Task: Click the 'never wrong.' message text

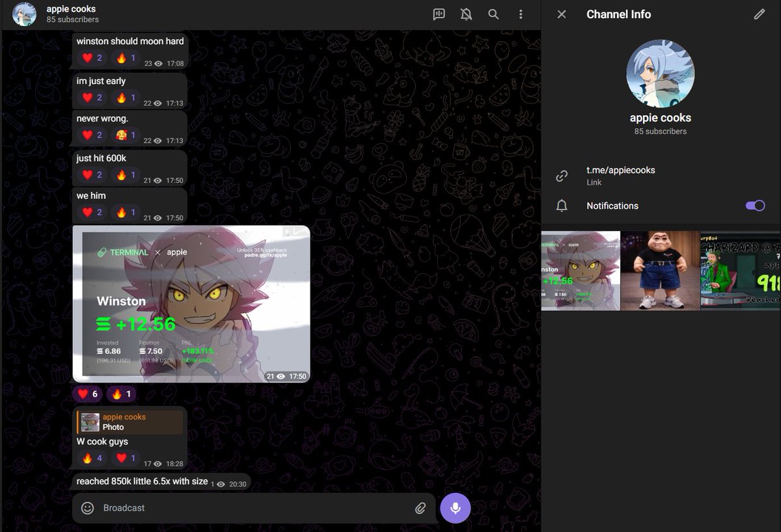Action: click(x=102, y=118)
